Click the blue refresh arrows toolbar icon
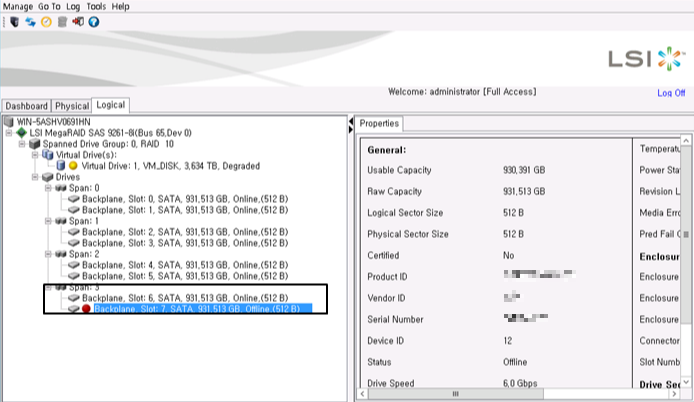Image resolution: width=694 pixels, height=402 pixels. coord(30,22)
